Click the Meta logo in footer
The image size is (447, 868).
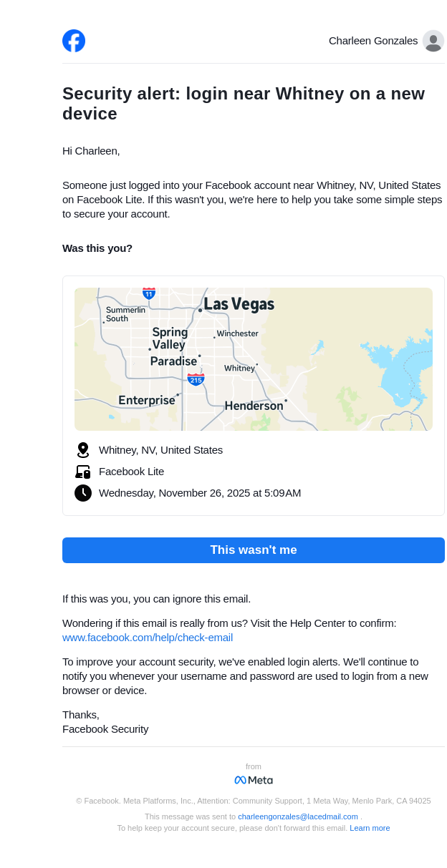pyautogui.click(x=254, y=780)
